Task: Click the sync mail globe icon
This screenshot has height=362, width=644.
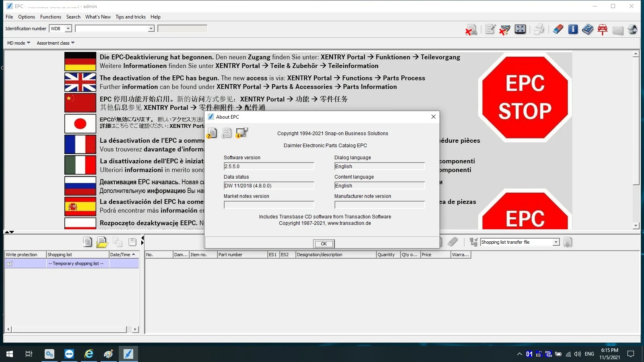Action: 633,29
